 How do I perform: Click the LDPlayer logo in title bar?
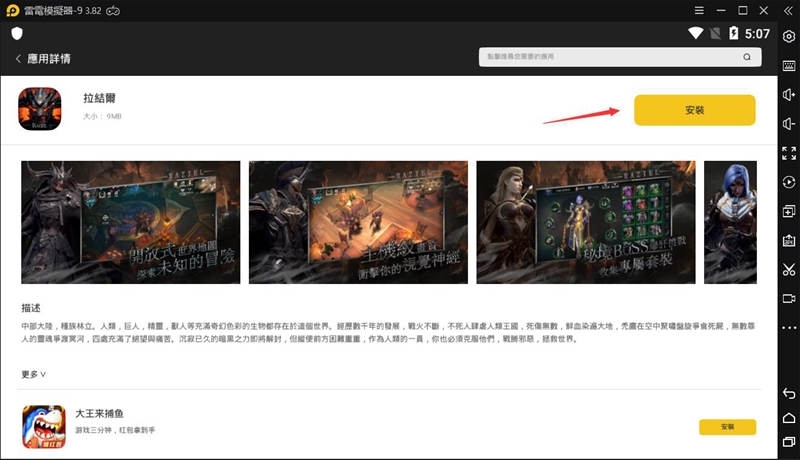[x=12, y=10]
